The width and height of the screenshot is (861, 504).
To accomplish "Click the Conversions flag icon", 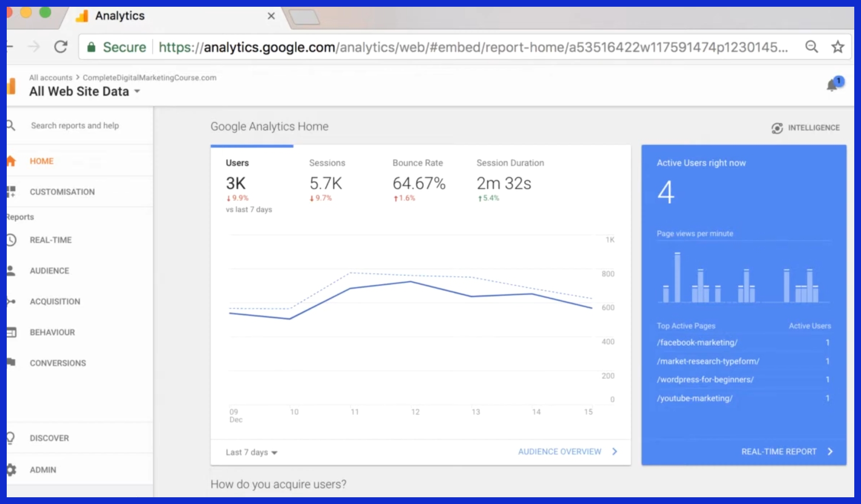I will click(11, 363).
